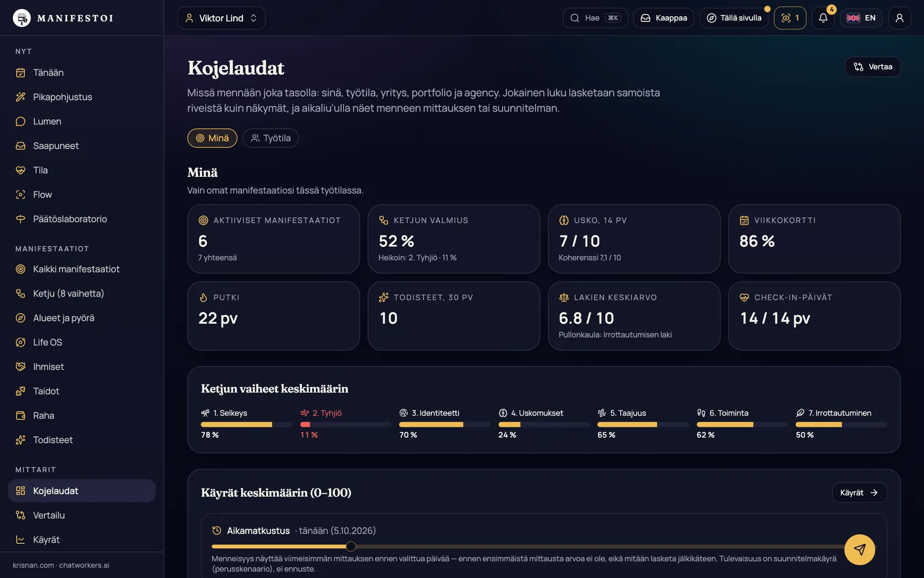Click the focus counter button showing 1

[790, 18]
